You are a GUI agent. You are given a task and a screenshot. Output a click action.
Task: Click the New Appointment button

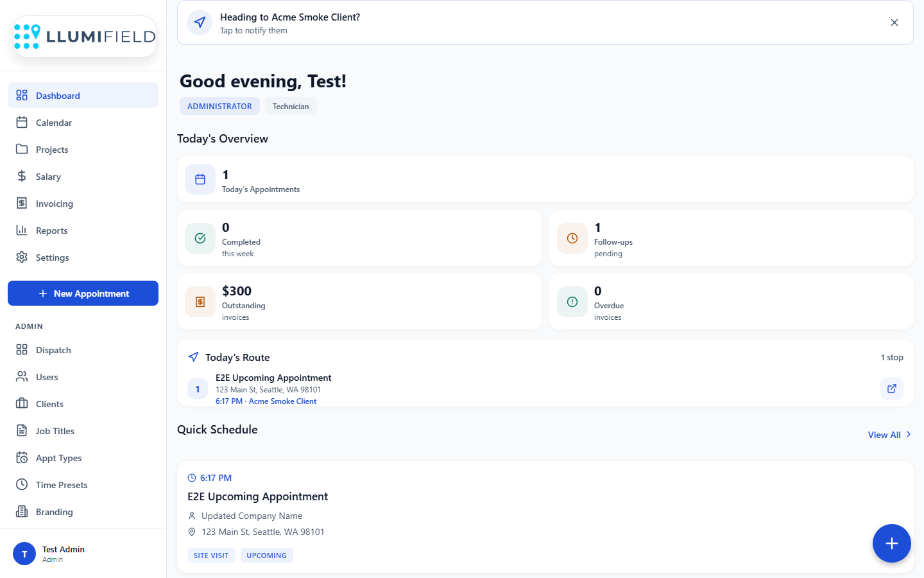click(x=83, y=293)
